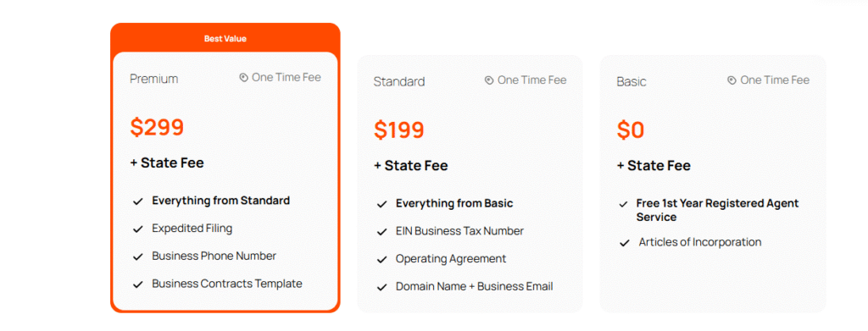Click the tag icon beside Standard One Time Fee
868x331 pixels.
[x=489, y=80]
